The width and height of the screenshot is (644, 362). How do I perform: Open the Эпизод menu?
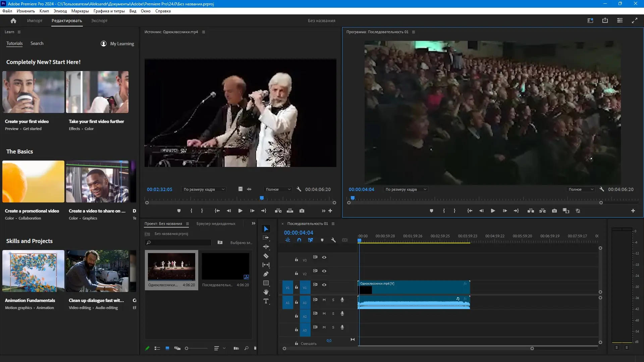[60, 11]
